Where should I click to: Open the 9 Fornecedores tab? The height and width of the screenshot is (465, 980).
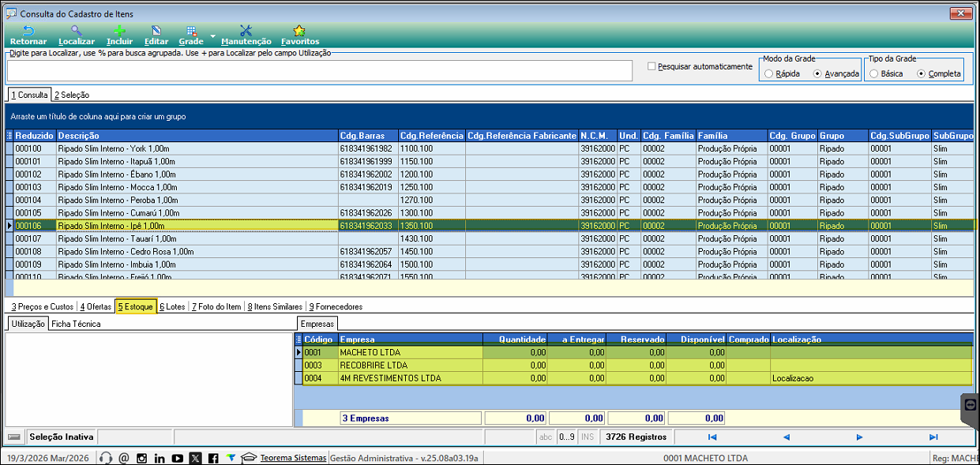click(336, 306)
